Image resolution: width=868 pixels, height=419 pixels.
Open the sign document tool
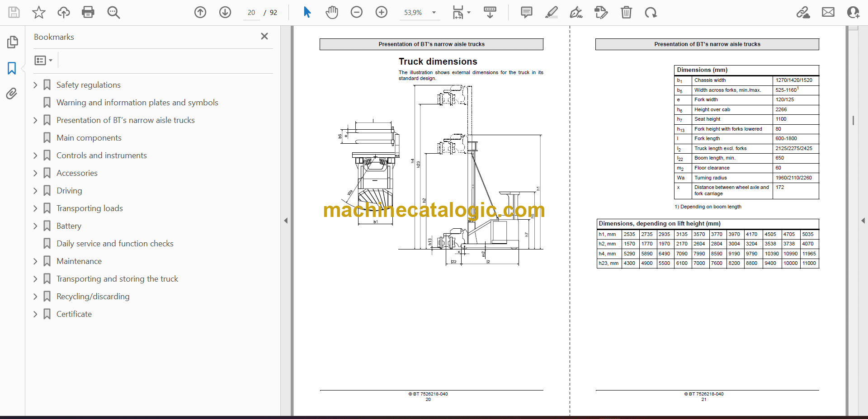tap(576, 12)
